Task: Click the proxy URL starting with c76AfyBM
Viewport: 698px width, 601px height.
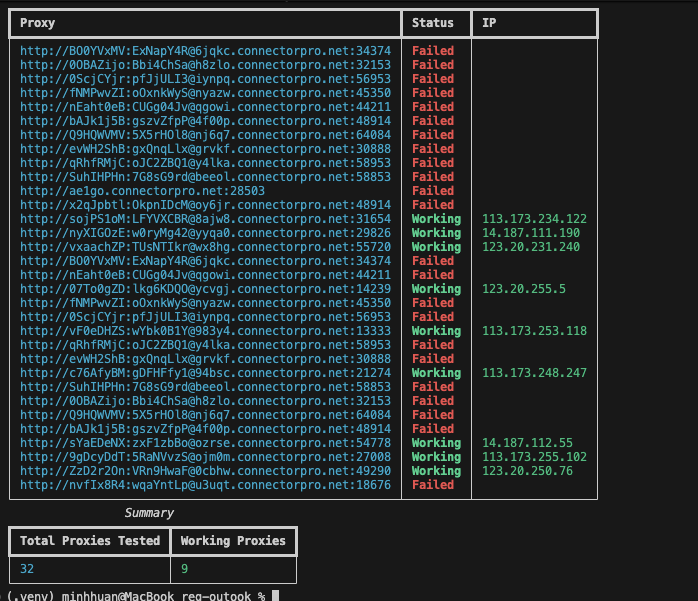Action: pyautogui.click(x=205, y=373)
